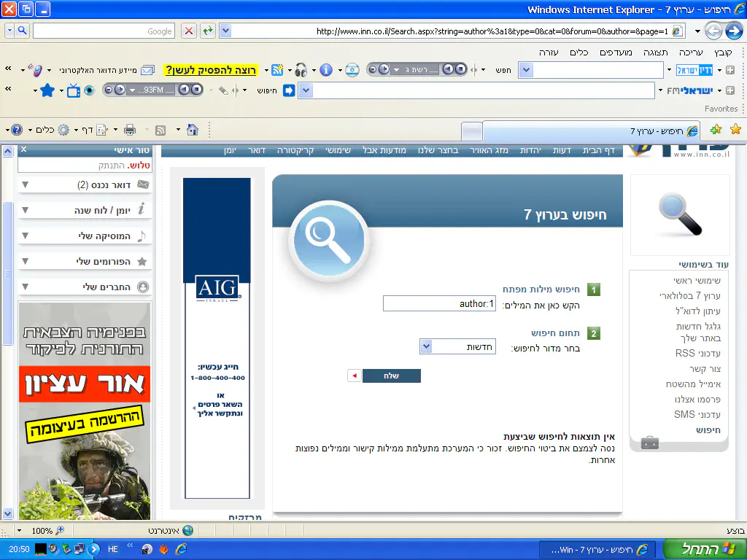Click the Home page toolbar icon
The height and width of the screenshot is (560, 747).
[x=193, y=130]
